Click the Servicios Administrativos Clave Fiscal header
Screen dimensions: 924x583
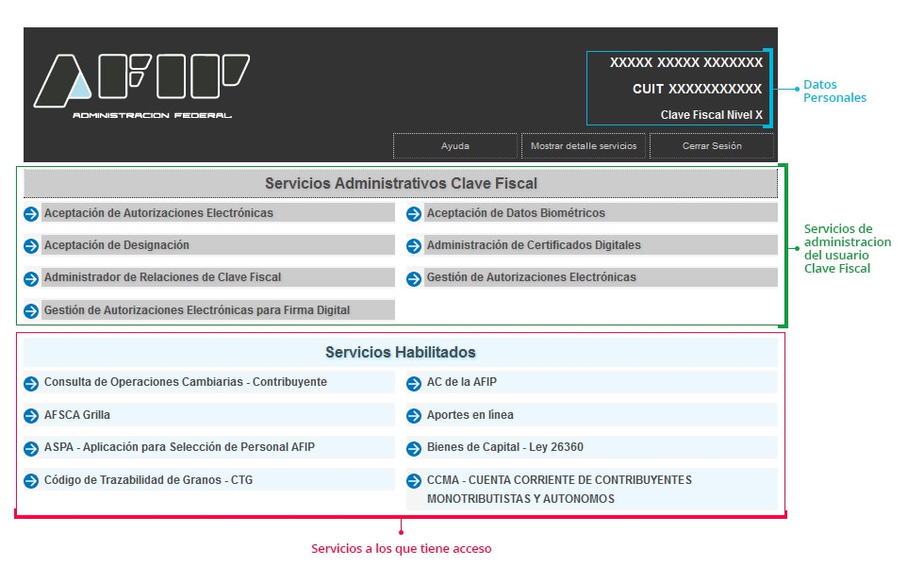click(x=401, y=183)
